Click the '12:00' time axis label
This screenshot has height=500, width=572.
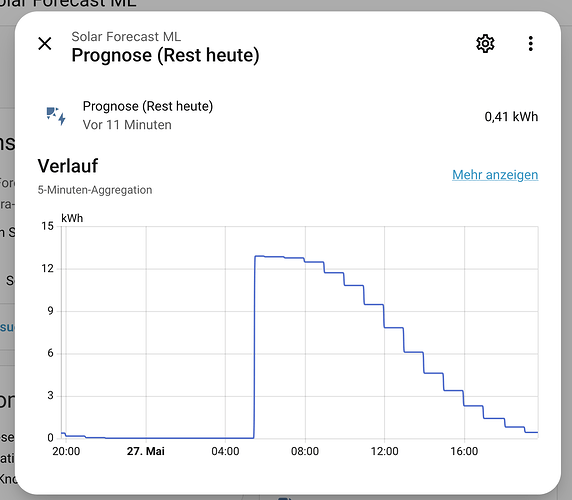[384, 451]
